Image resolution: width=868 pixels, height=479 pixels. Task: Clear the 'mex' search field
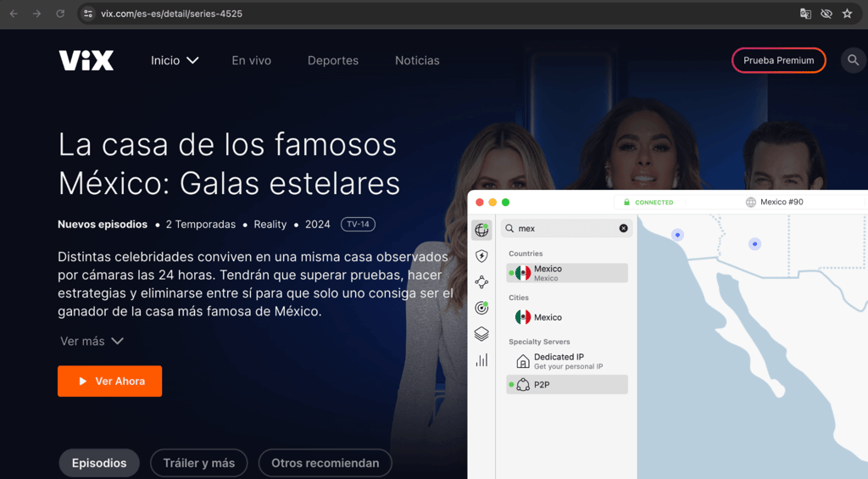pos(623,228)
